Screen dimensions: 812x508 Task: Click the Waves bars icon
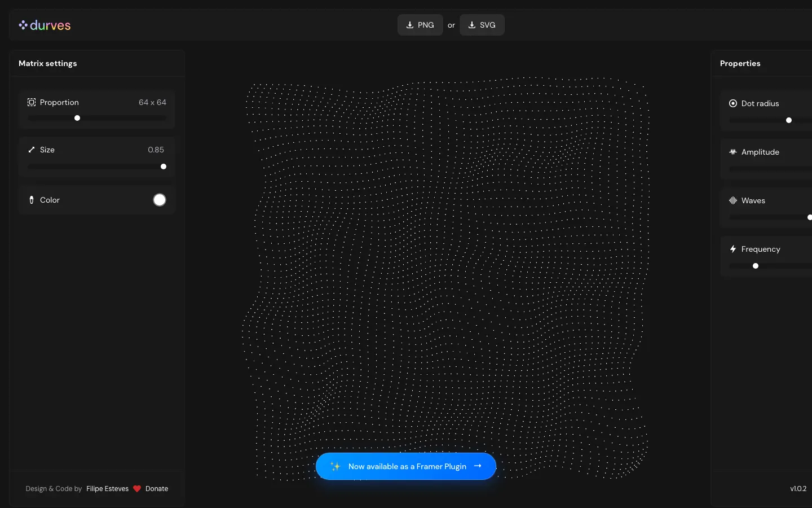(733, 200)
